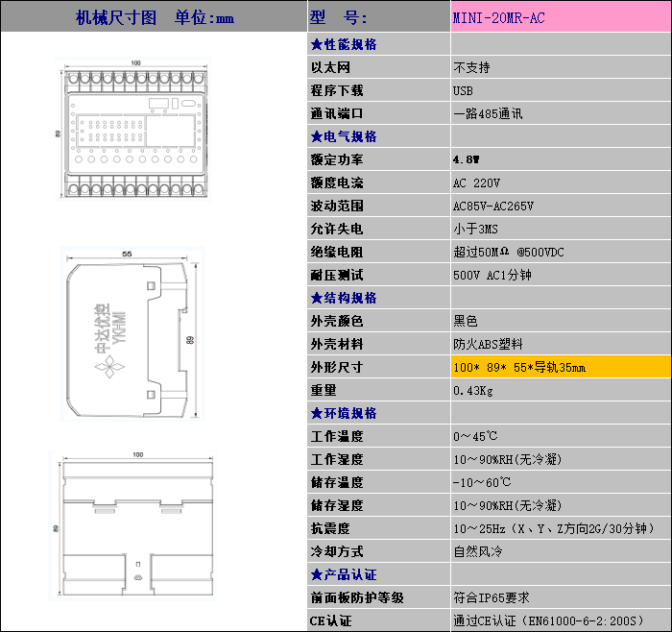Click the ★环境规格 section heading

(344, 413)
